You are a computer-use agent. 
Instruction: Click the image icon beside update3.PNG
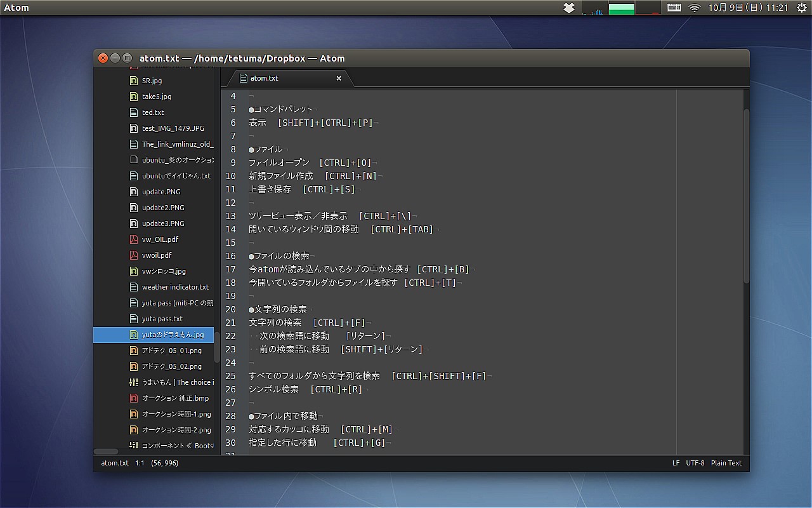click(133, 224)
